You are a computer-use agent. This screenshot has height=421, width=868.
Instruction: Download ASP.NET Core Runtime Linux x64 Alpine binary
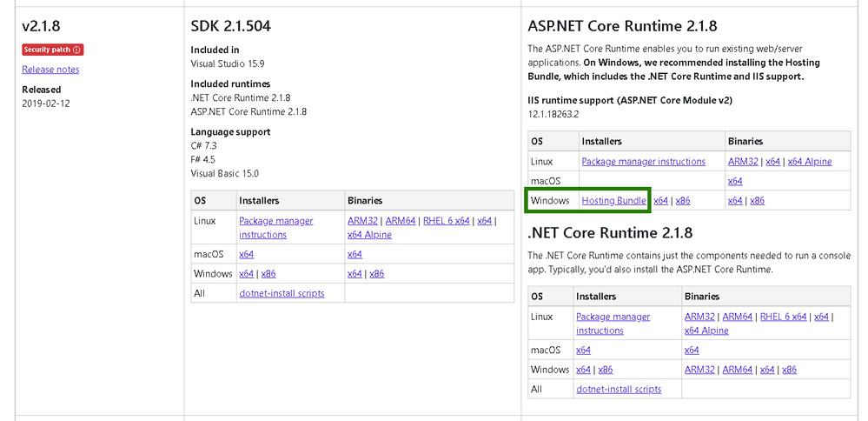tap(809, 162)
